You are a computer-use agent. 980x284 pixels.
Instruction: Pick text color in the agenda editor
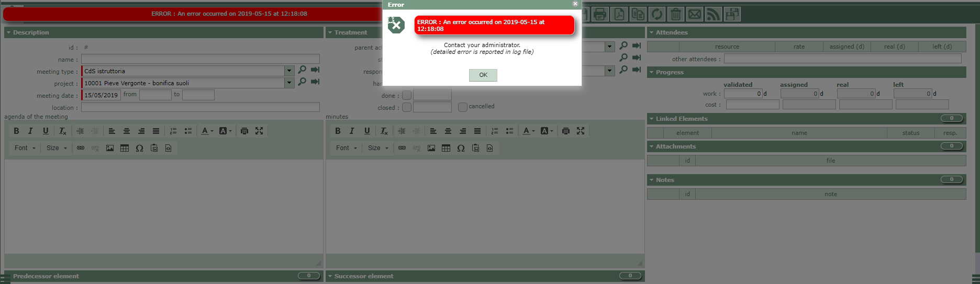pos(207,131)
